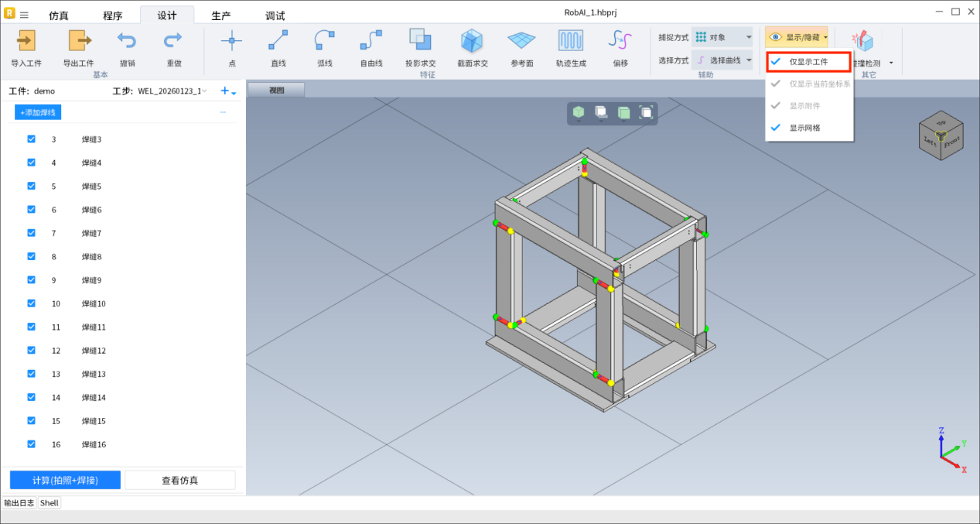The width and height of the screenshot is (980, 524).
Task: Expand the 选择方式 选择曲线 dropdown
Action: pos(722,60)
